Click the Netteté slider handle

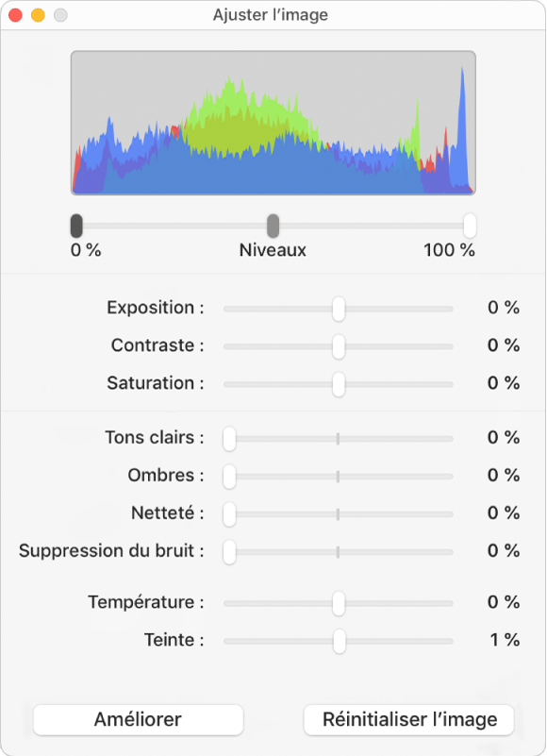(229, 514)
